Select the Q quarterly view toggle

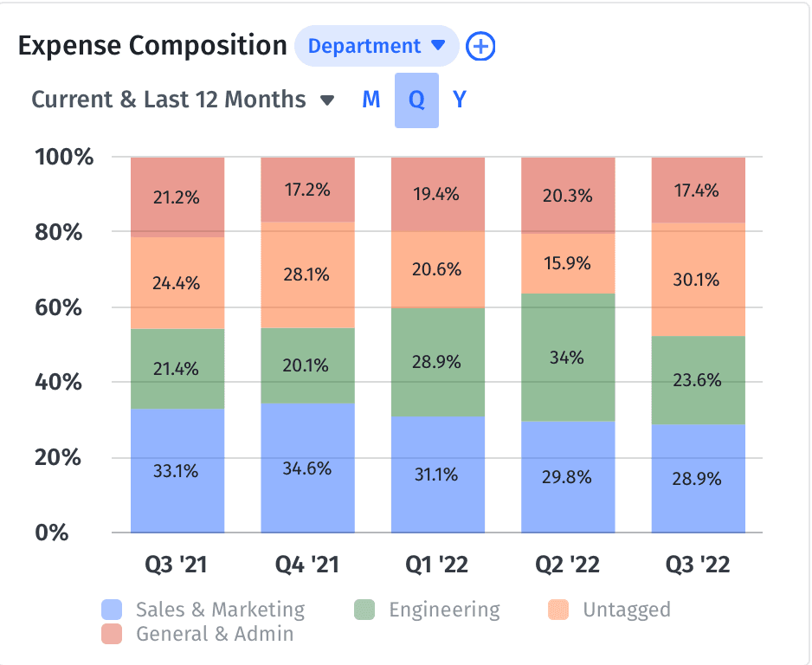(416, 100)
